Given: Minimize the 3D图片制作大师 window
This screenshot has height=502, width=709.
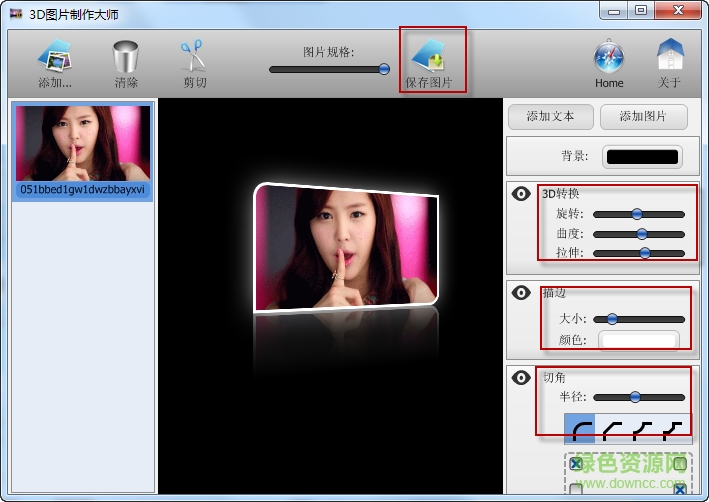Looking at the screenshot, I should click(x=614, y=11).
